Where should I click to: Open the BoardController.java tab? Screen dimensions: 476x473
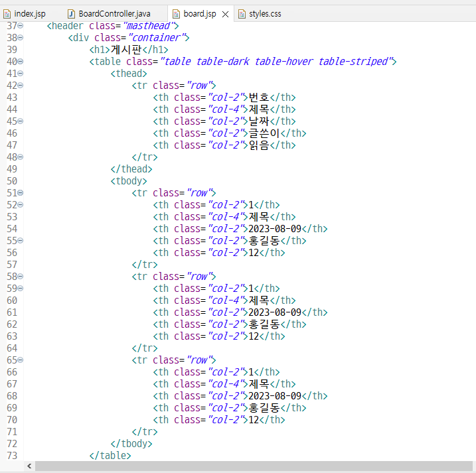[114, 14]
